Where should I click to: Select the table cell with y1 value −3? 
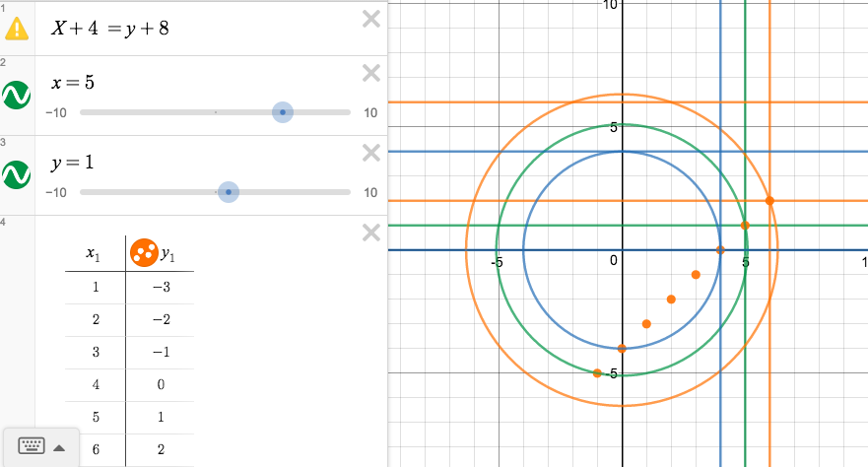160,288
